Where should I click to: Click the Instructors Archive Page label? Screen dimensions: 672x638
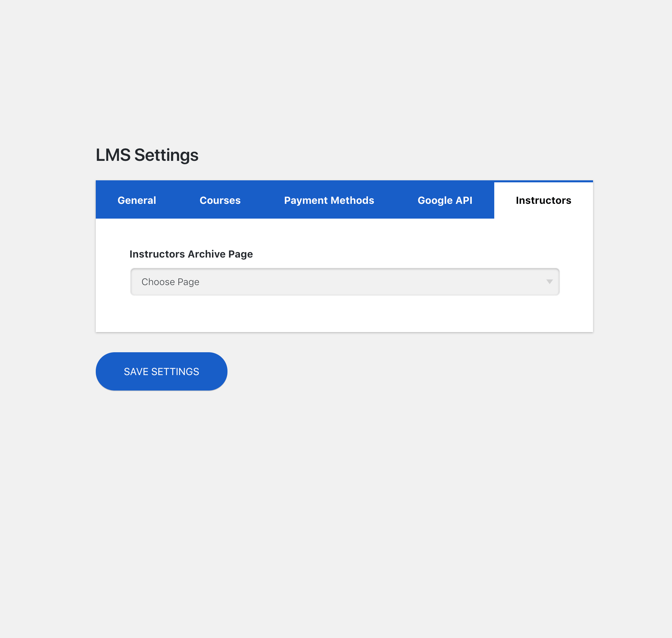pos(191,254)
